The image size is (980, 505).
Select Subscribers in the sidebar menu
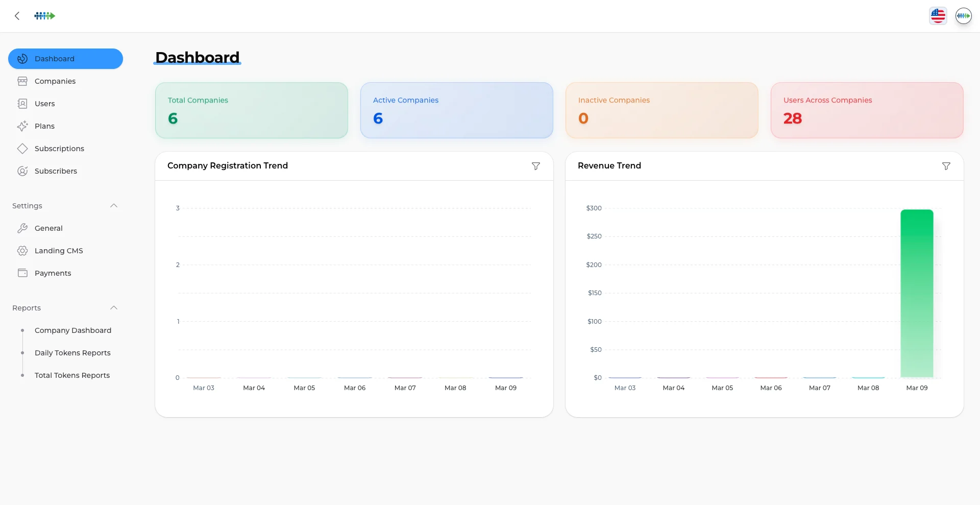pyautogui.click(x=56, y=171)
